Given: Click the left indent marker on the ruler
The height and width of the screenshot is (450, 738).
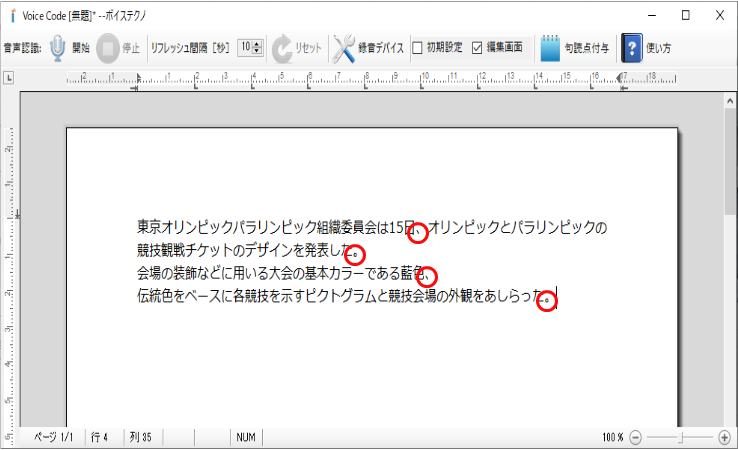Looking at the screenshot, I should pos(137,81).
